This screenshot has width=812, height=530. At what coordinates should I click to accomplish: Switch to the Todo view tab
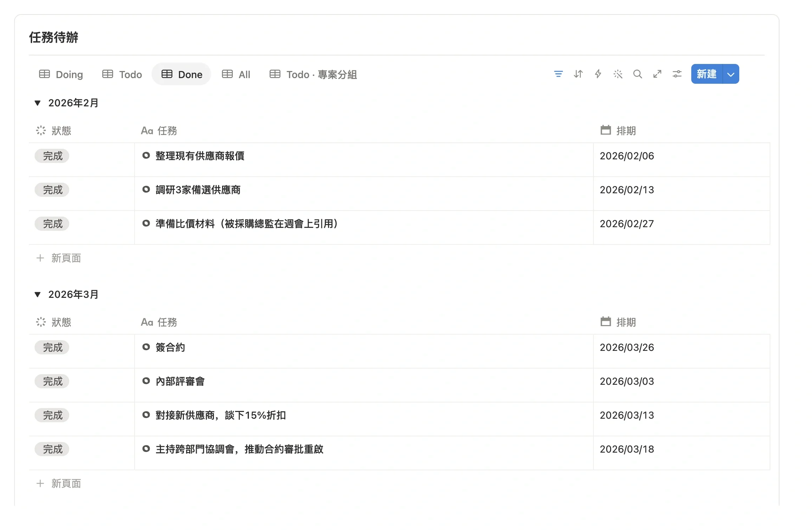122,74
